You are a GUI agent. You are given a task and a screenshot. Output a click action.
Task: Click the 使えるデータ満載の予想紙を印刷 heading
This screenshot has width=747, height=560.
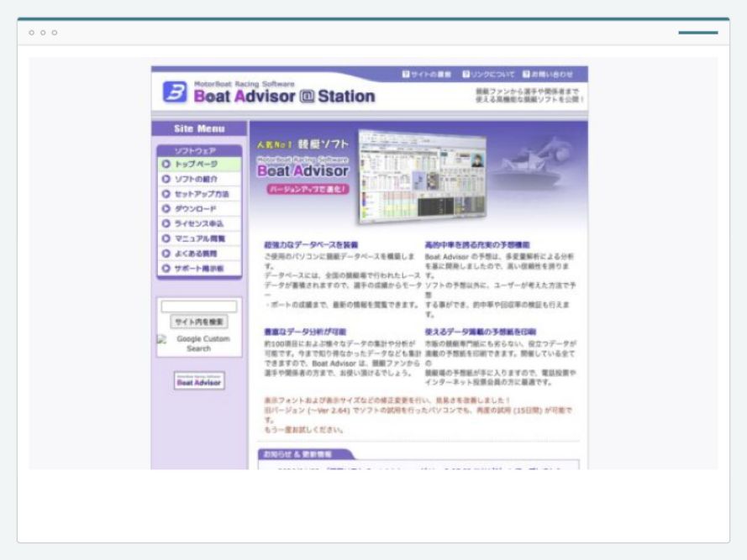tap(481, 332)
